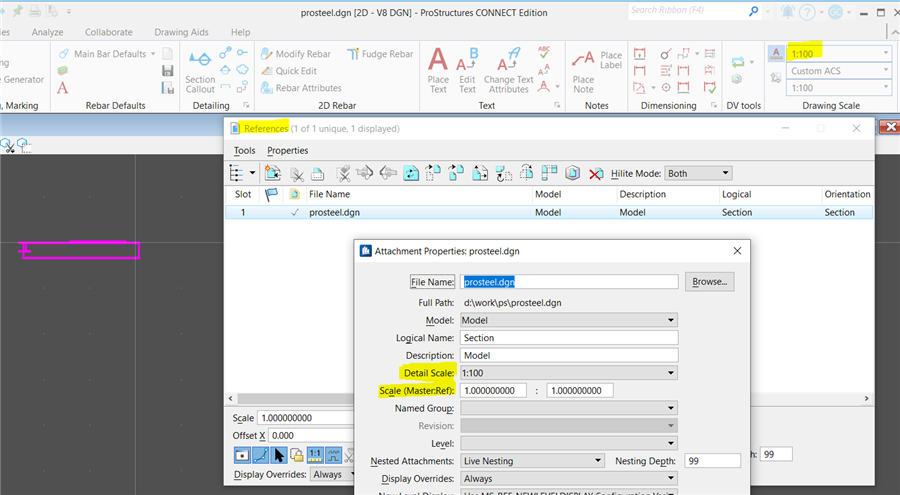Click the Fudge Rebar tool

pyautogui.click(x=380, y=54)
